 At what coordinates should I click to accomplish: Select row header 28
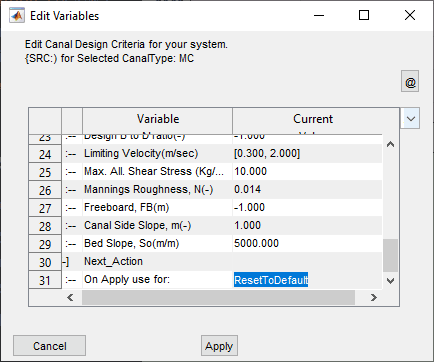coord(45,226)
